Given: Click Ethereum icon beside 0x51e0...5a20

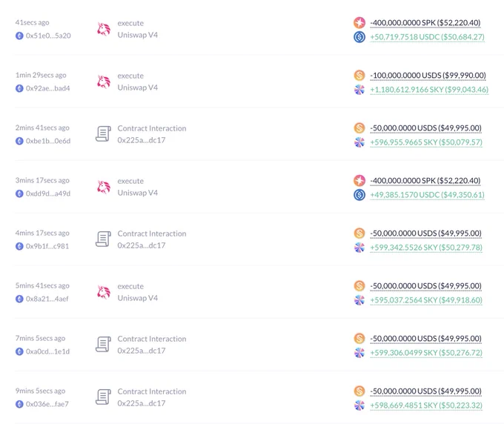Looking at the screenshot, I should 19,36.
